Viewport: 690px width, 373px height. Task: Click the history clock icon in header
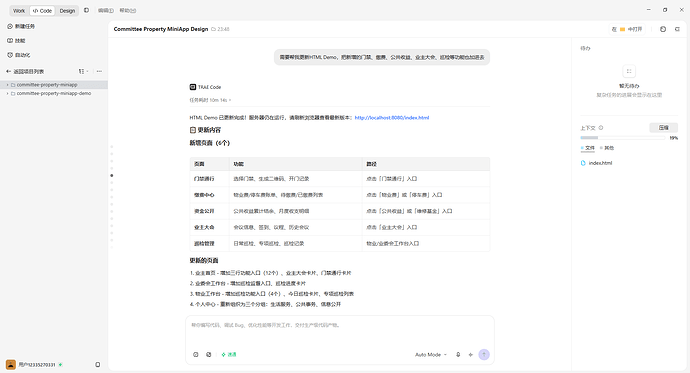pyautogui.click(x=663, y=29)
